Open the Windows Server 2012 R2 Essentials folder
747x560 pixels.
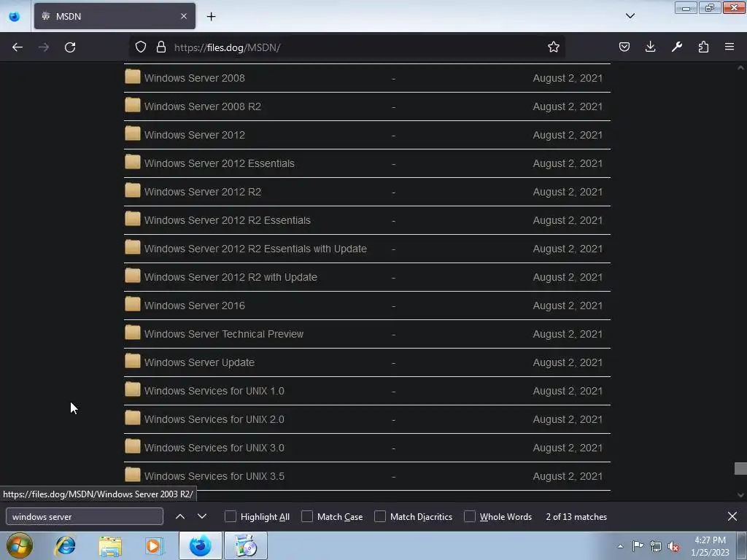pos(228,220)
